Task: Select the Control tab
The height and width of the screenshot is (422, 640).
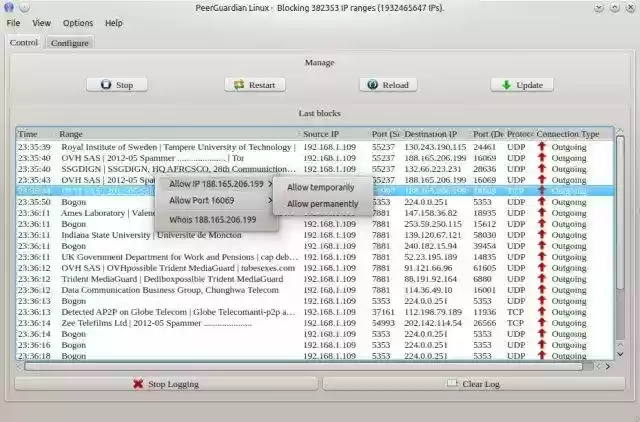Action: click(x=24, y=42)
